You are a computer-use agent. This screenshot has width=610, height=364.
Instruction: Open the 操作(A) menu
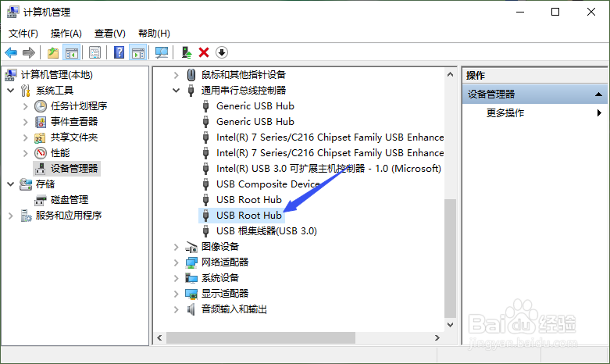(66, 34)
